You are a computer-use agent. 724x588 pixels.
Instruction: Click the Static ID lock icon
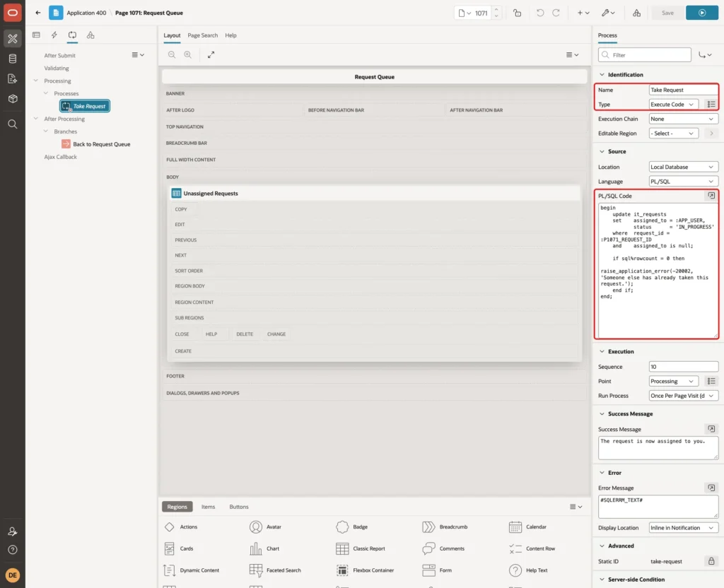(711, 561)
